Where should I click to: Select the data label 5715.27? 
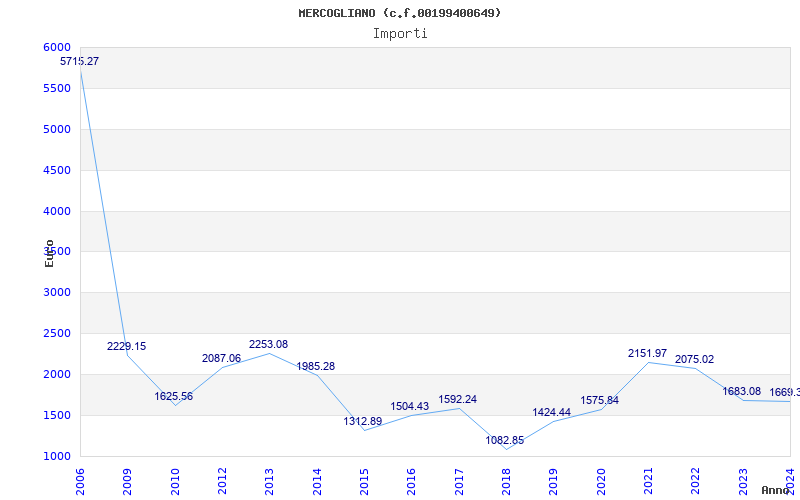click(x=80, y=61)
